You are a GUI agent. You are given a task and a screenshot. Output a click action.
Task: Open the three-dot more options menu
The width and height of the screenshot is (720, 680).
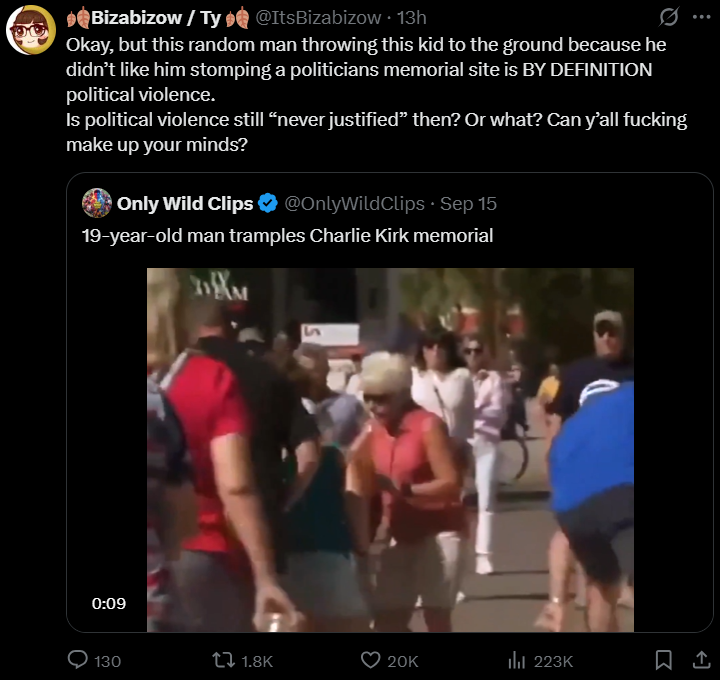click(x=701, y=17)
